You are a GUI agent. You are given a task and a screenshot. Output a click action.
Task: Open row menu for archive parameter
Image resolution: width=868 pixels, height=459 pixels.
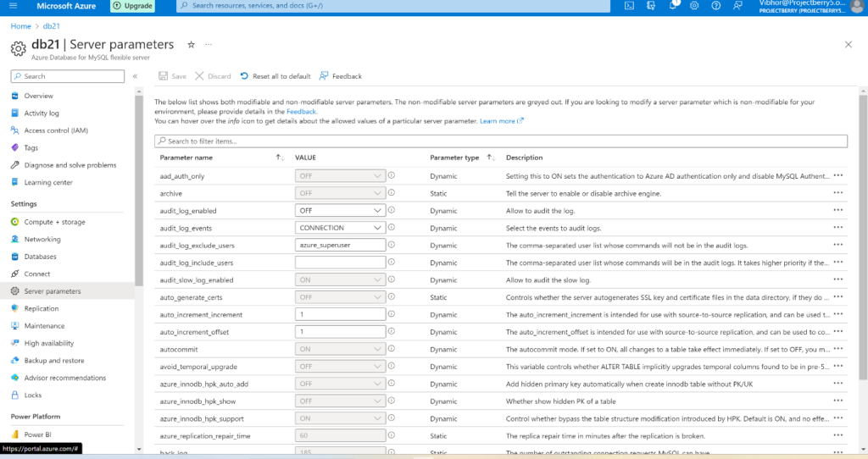pos(838,193)
